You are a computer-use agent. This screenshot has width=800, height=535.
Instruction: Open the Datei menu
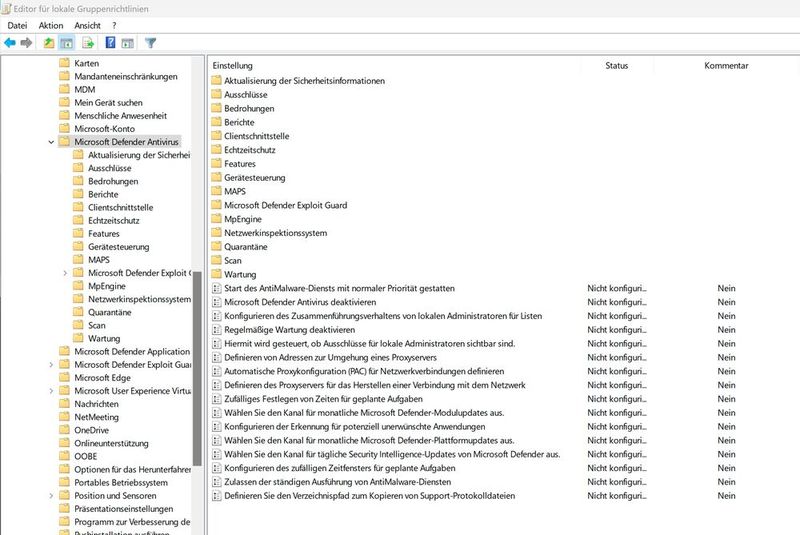click(x=17, y=26)
